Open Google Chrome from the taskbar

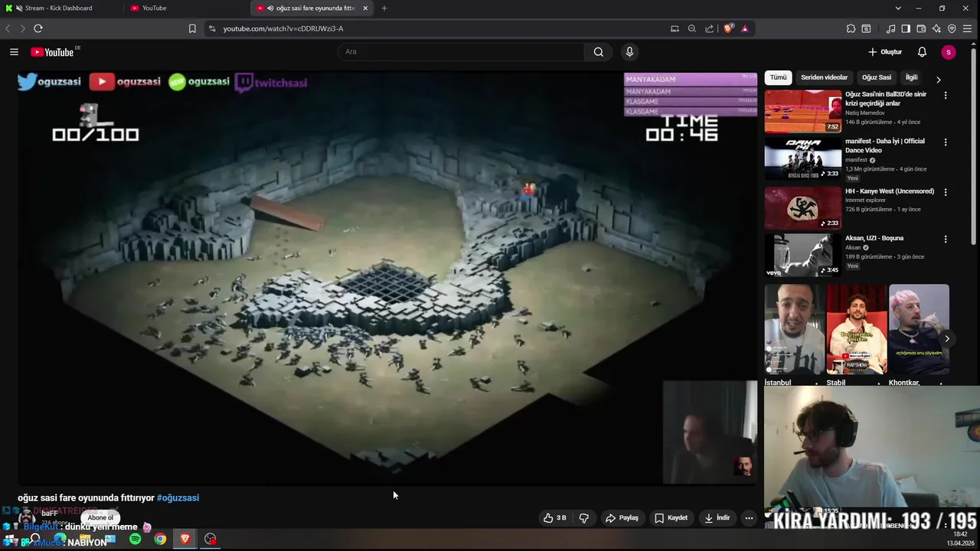pyautogui.click(x=160, y=539)
